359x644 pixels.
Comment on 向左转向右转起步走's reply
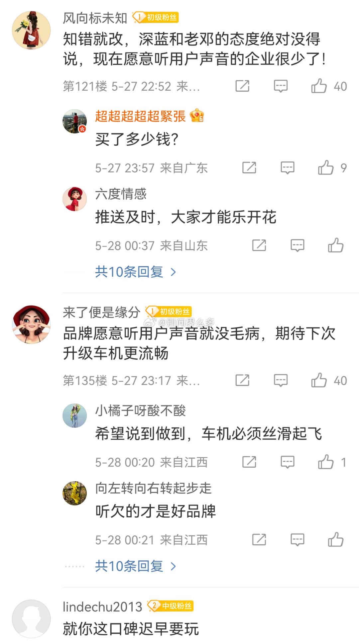(x=297, y=540)
